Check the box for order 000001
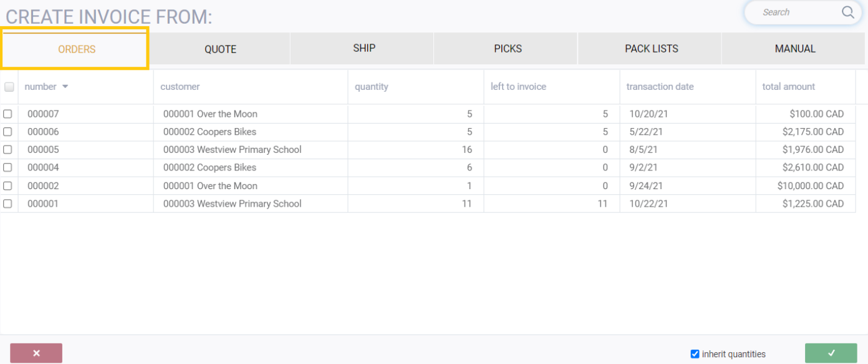868x364 pixels. [7, 204]
